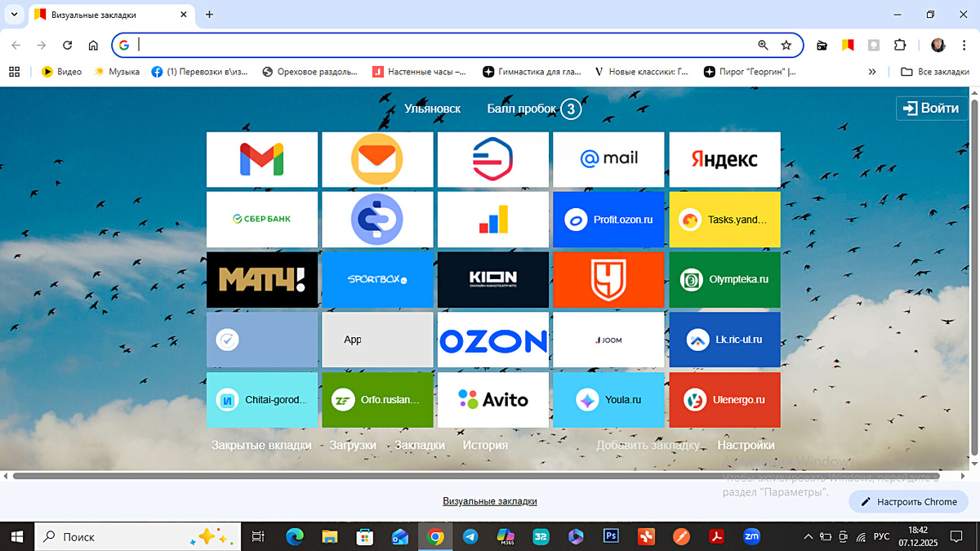Viewport: 980px width, 551px height.
Task: Open the Chrome extensions puzzle icon
Action: click(900, 46)
